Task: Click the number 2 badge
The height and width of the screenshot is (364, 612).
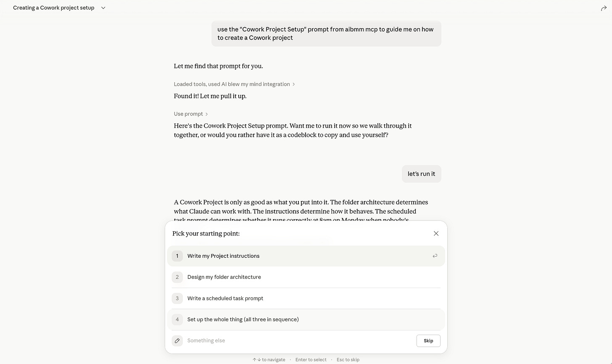Action: 177,277
